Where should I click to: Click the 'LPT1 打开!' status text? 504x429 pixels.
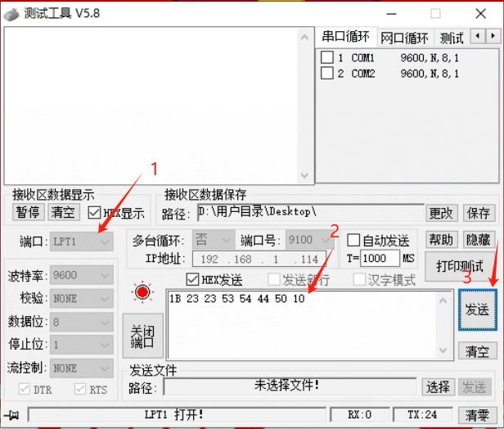point(174,415)
